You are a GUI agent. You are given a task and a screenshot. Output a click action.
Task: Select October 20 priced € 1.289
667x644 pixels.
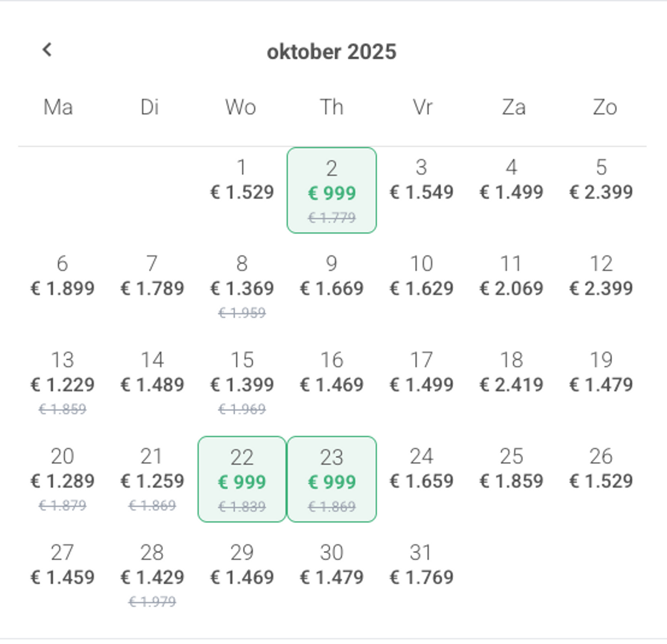[x=63, y=479]
